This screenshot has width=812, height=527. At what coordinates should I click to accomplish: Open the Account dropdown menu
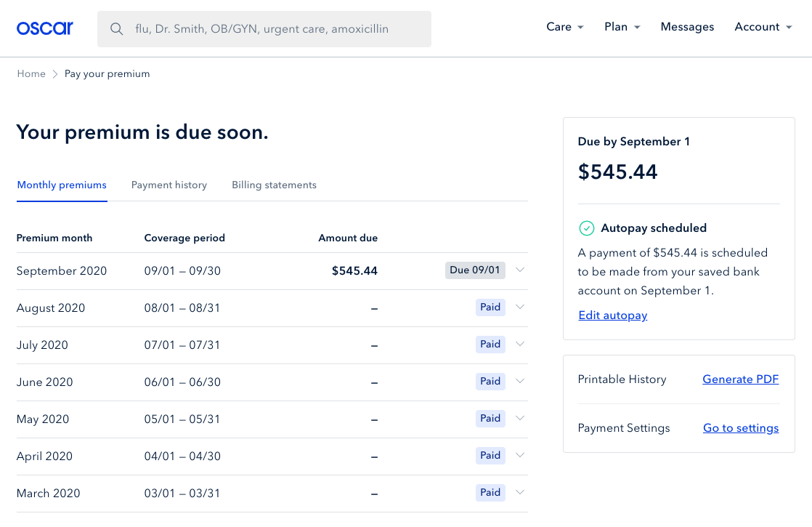763,27
